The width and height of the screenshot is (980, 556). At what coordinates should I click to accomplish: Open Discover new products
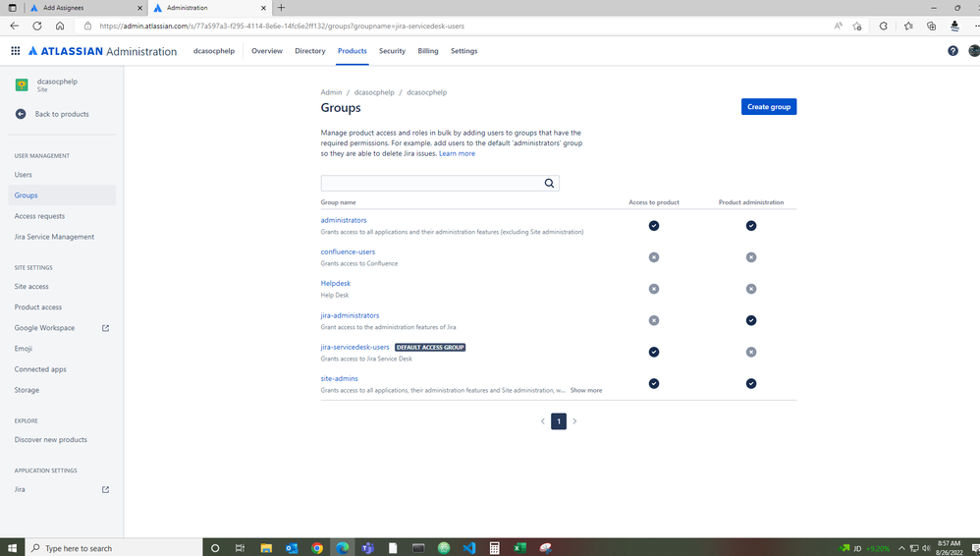62,440
